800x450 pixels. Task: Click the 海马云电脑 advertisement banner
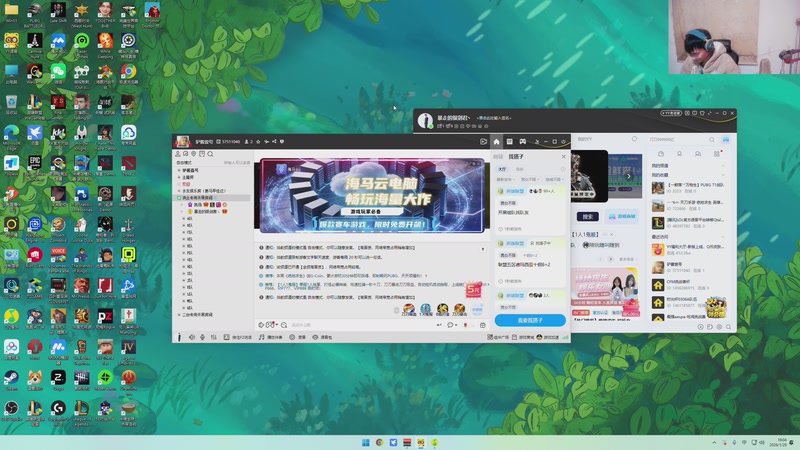click(x=372, y=195)
